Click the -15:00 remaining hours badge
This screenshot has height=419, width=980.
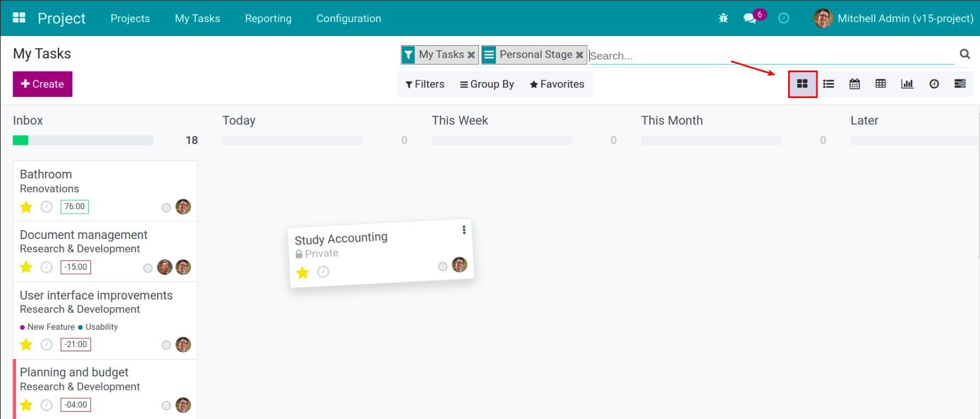tap(76, 267)
